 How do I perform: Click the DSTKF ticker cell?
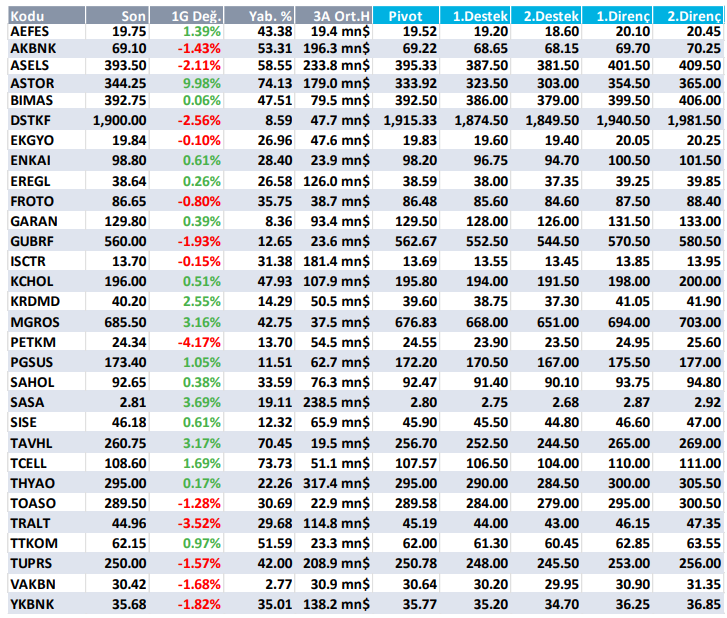30,121
